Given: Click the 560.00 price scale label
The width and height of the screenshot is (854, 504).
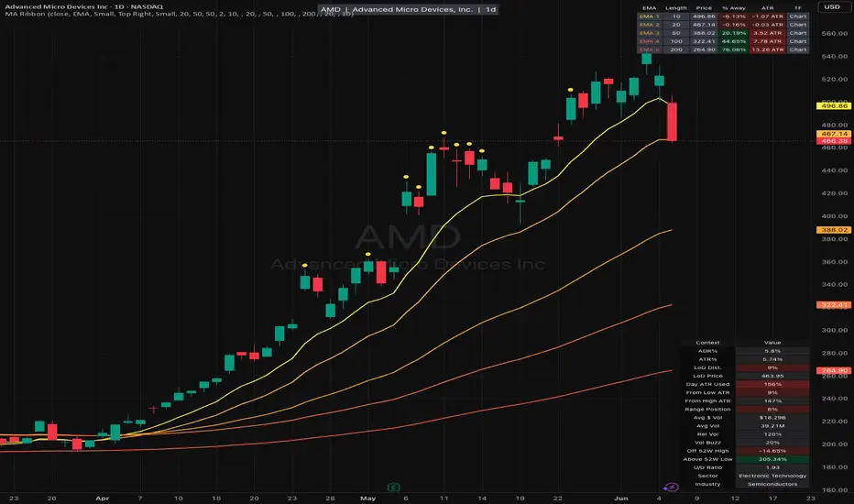Looking at the screenshot, I should (x=835, y=33).
